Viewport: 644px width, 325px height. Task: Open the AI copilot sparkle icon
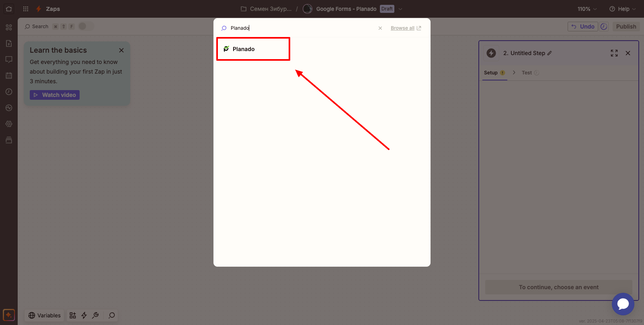pyautogui.click(x=9, y=315)
